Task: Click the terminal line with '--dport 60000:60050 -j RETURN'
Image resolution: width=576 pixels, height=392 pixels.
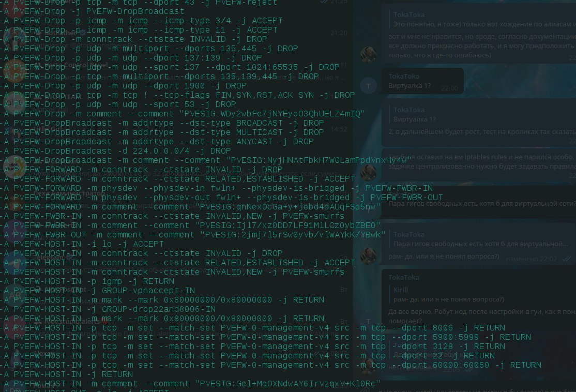Action: 270,365
